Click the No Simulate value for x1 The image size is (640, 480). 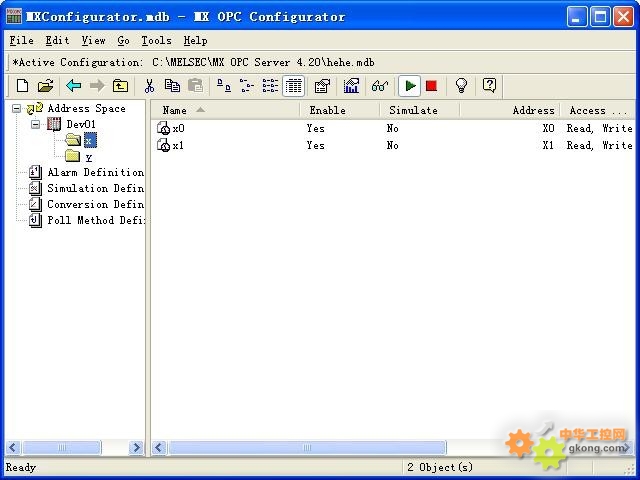click(392, 145)
